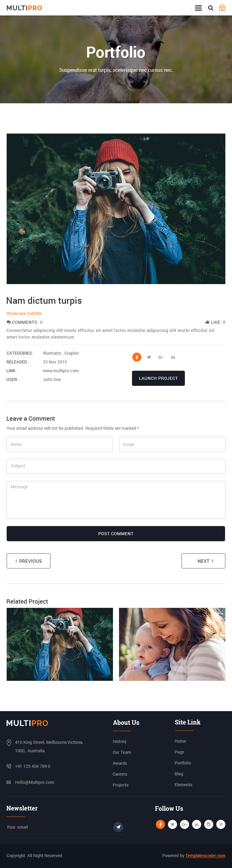This screenshot has width=232, height=868.
Task: Go to next project with chevron button
Action: [203, 561]
